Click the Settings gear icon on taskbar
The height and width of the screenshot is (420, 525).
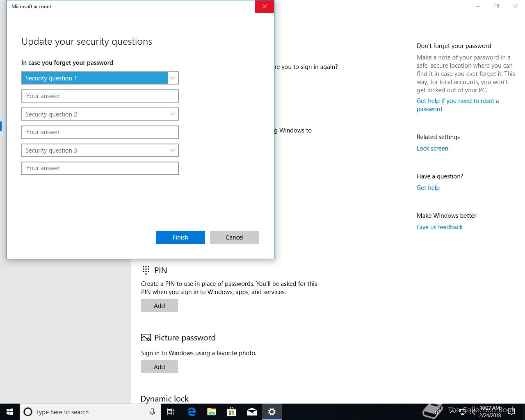[x=272, y=412]
